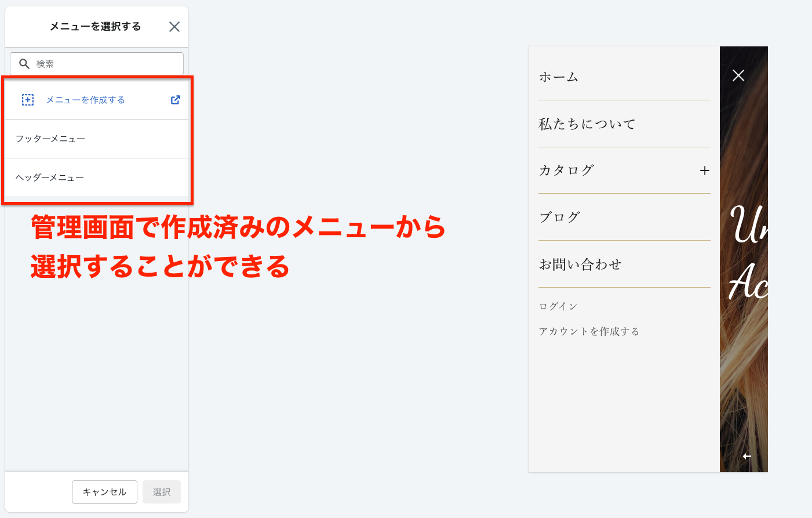Open the メニューを作成する link
This screenshot has height=518, width=812.
[x=85, y=100]
